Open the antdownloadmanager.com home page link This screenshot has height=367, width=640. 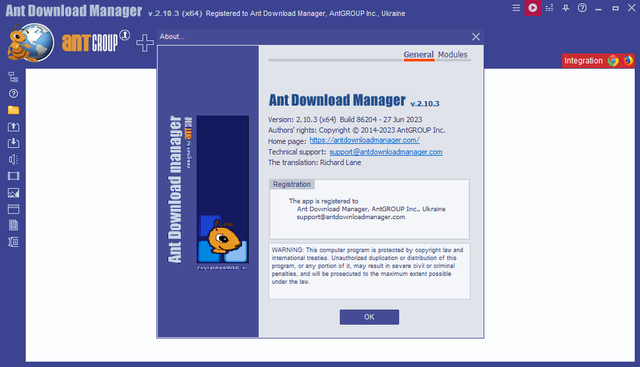[364, 140]
